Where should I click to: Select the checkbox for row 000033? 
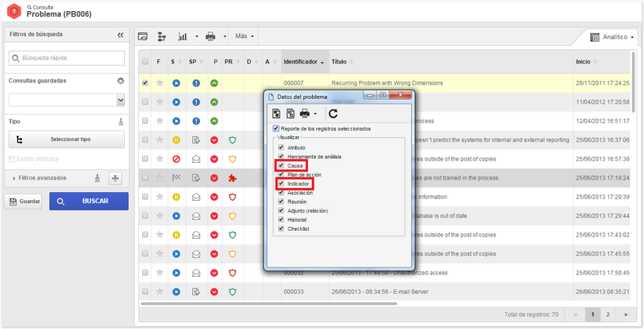click(145, 292)
